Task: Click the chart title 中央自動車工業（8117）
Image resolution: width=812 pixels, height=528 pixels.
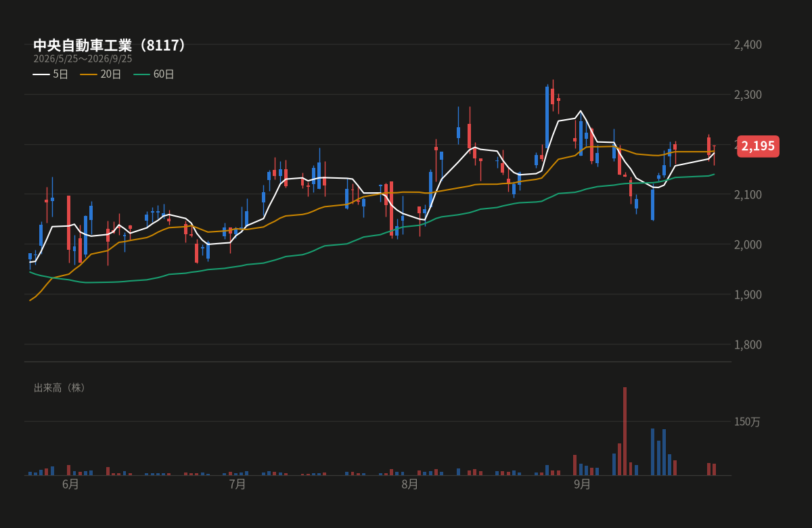Action: coord(110,45)
